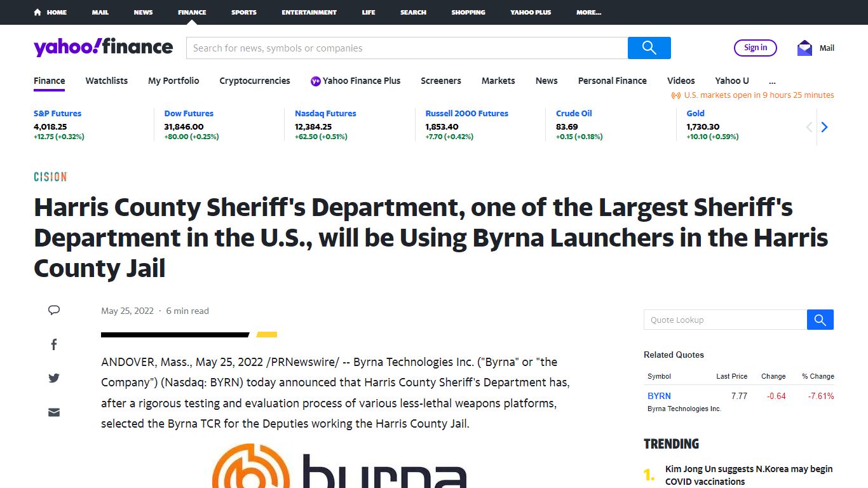The image size is (868, 488).
Task: Click the next ticker arrow
Action: coord(824,127)
